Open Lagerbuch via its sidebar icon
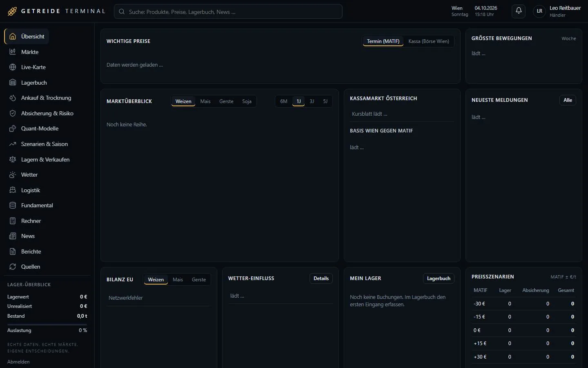The height and width of the screenshot is (368, 588). pyautogui.click(x=13, y=83)
